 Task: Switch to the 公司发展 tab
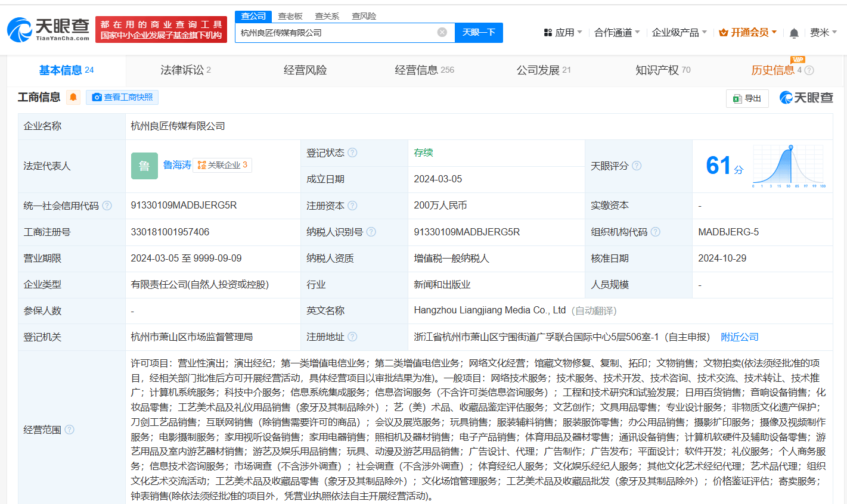pyautogui.click(x=544, y=70)
